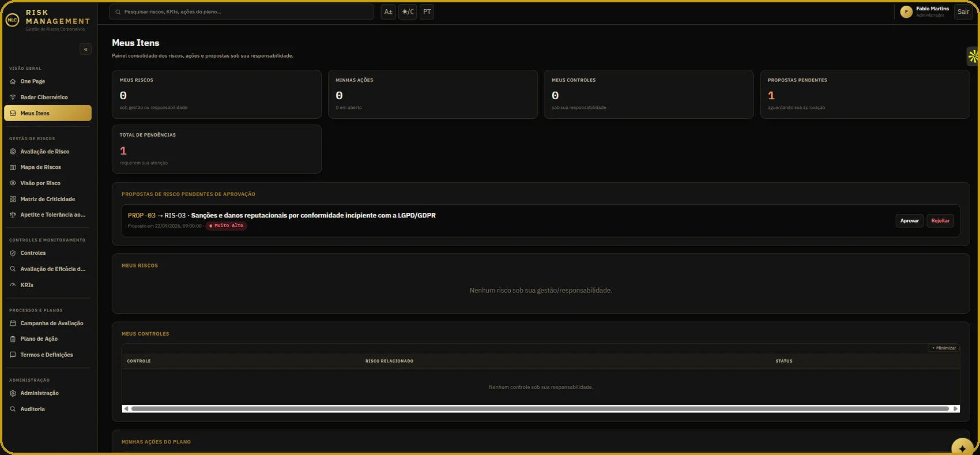Viewport: 980px width, 455px height.
Task: Click the home icon beside One Page
Action: tap(13, 81)
